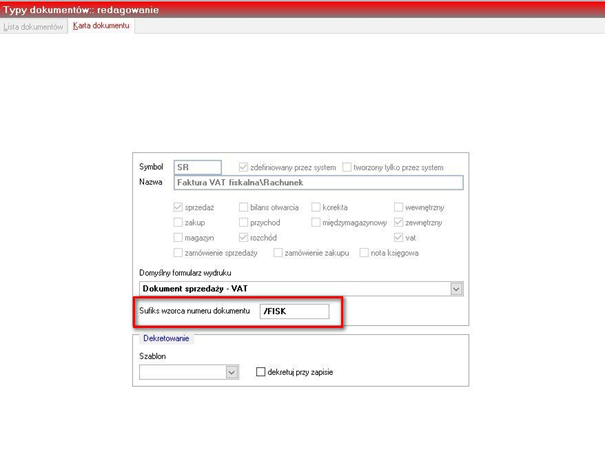Toggle tworzony tylko przez system checkbox
605x461 pixels.
point(347,167)
